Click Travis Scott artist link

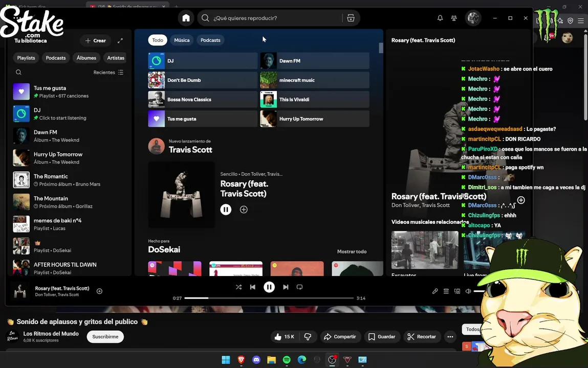190,150
